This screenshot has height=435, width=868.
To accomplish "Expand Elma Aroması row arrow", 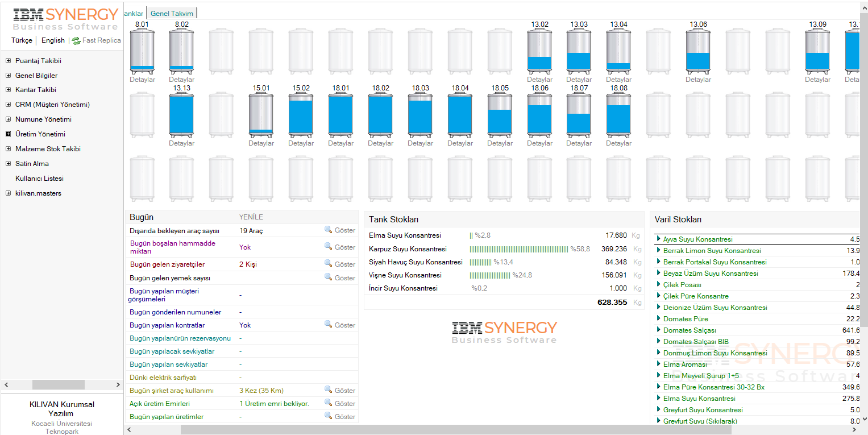I will click(x=658, y=364).
